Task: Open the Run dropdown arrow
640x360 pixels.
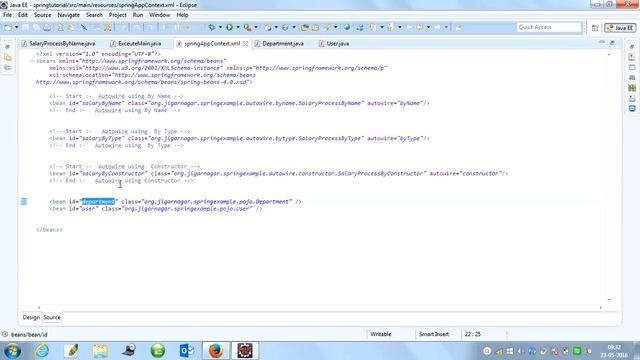Action: pyautogui.click(x=238, y=27)
